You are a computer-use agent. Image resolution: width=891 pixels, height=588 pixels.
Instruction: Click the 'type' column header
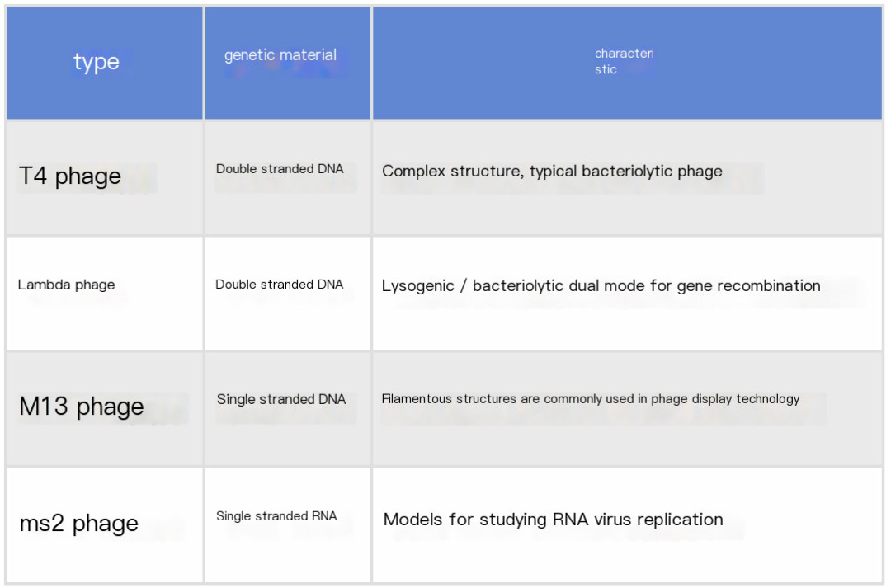pyautogui.click(x=97, y=62)
